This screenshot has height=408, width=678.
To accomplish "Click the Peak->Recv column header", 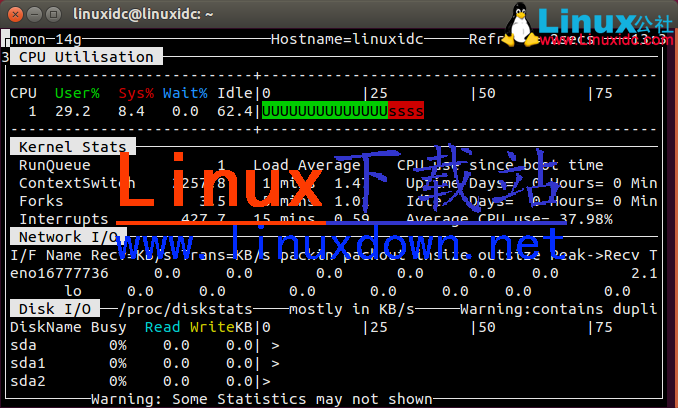I will (x=595, y=255).
